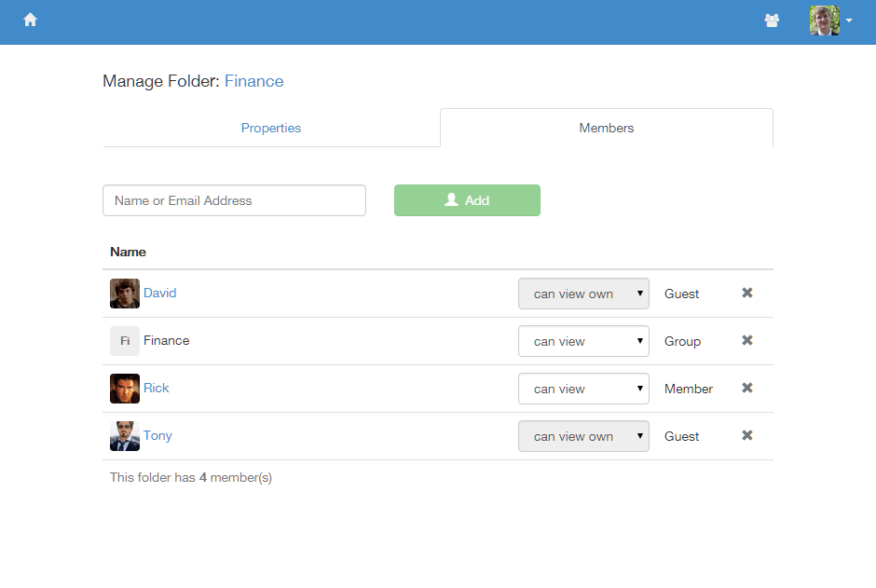This screenshot has height=588, width=876.
Task: Click the Finance group badge icon
Action: [x=125, y=341]
